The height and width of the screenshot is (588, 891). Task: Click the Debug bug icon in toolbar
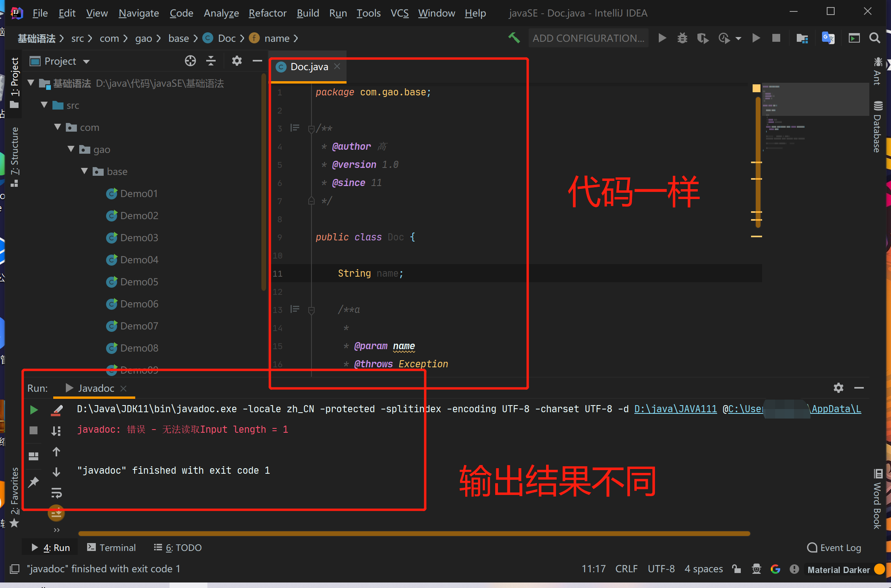(x=682, y=38)
